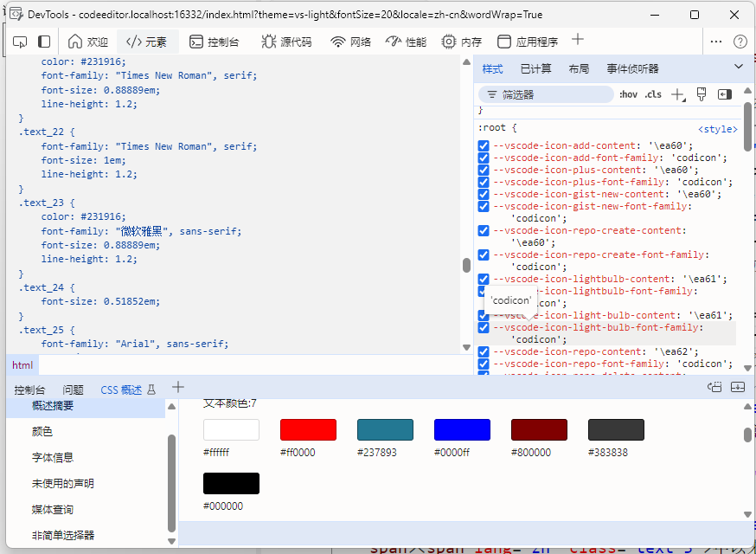Toggle element state with :hov button

click(x=628, y=94)
